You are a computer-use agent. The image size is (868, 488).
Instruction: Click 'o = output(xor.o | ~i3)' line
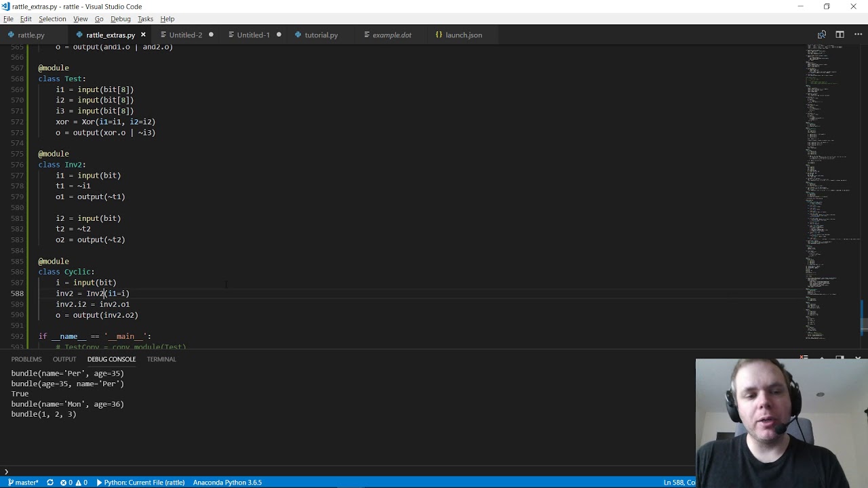tap(105, 133)
